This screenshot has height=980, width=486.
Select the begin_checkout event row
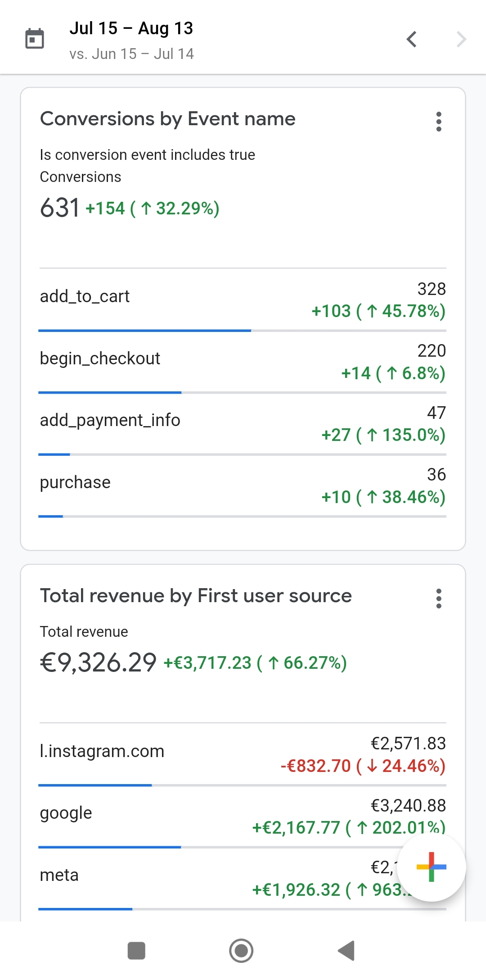coord(243,362)
